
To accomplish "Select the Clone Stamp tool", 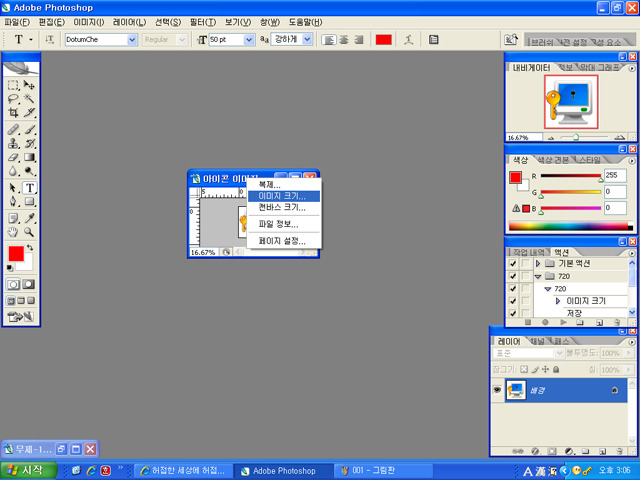I will point(13,144).
